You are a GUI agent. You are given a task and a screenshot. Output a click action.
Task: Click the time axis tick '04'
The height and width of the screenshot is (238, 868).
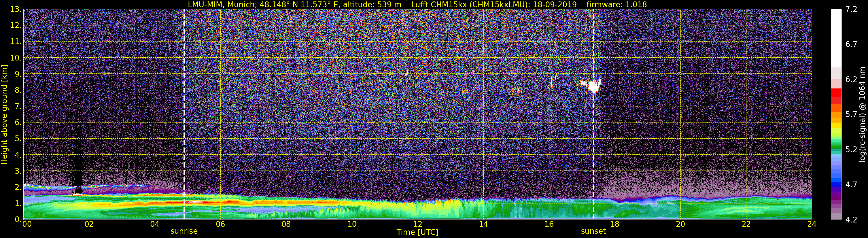pyautogui.click(x=155, y=224)
